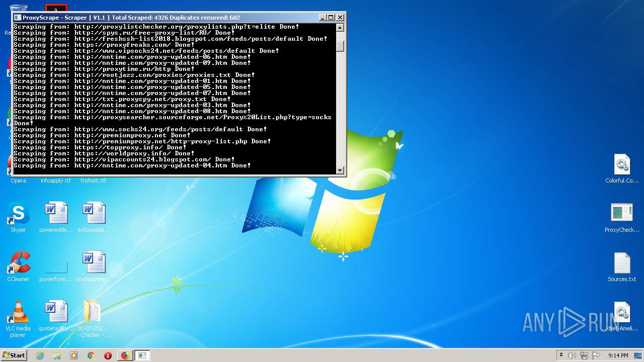Screen dimensions: 644x362
Task: Open the Opera desktop shortcut
Action: tap(18, 180)
